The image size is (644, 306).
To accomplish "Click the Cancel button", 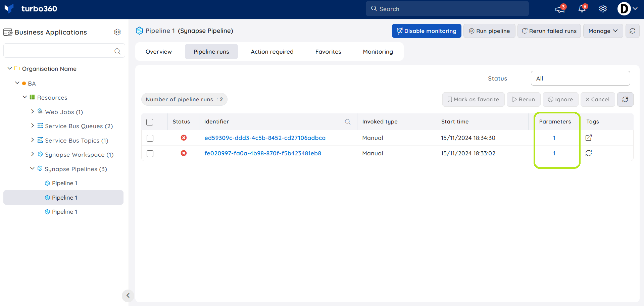I will point(598,99).
